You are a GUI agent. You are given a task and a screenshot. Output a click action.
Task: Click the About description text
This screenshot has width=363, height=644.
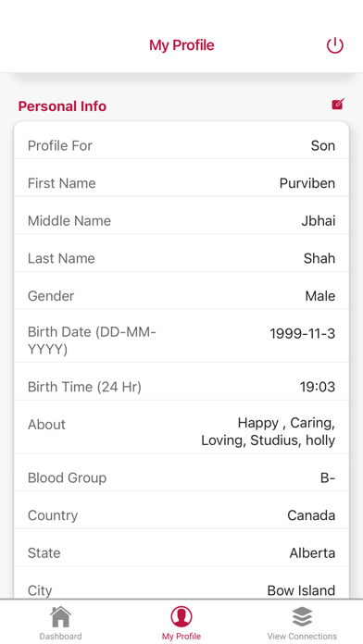click(x=268, y=431)
